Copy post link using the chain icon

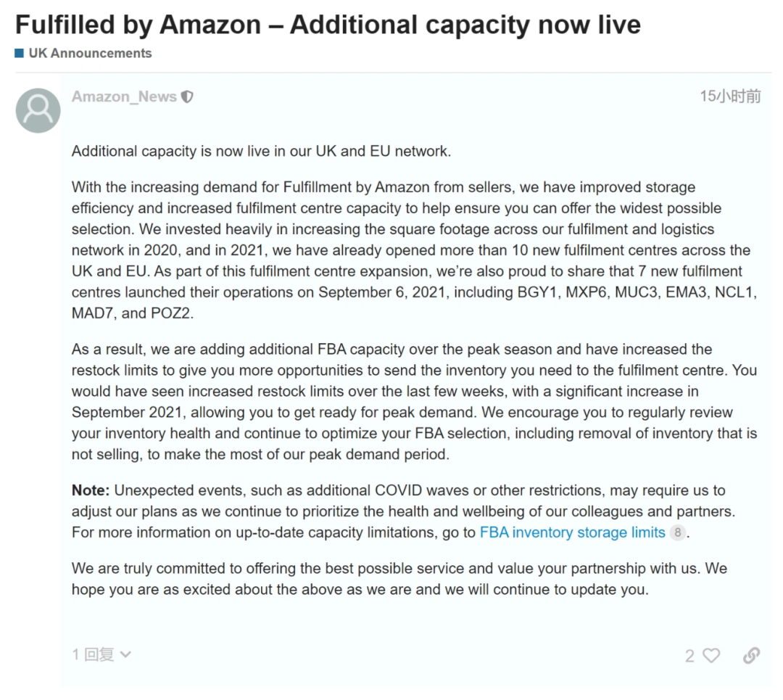click(751, 656)
